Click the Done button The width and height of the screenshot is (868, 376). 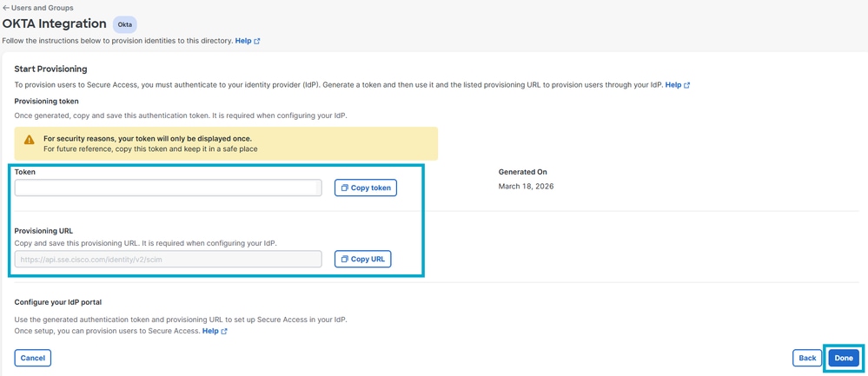click(x=844, y=358)
